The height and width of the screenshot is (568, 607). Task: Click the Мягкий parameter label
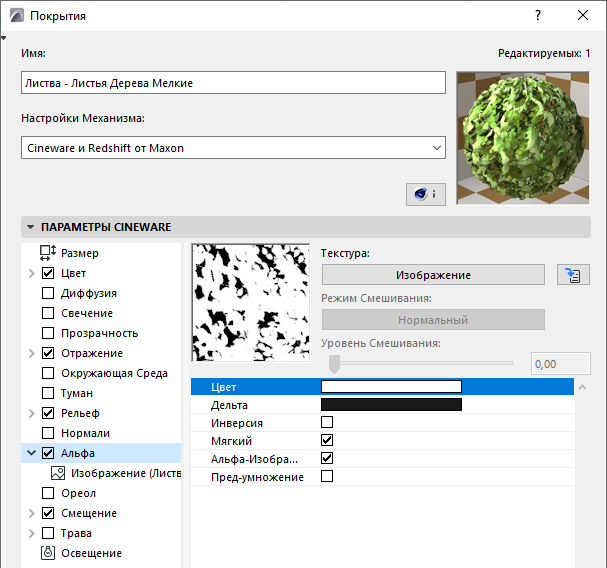click(231, 441)
